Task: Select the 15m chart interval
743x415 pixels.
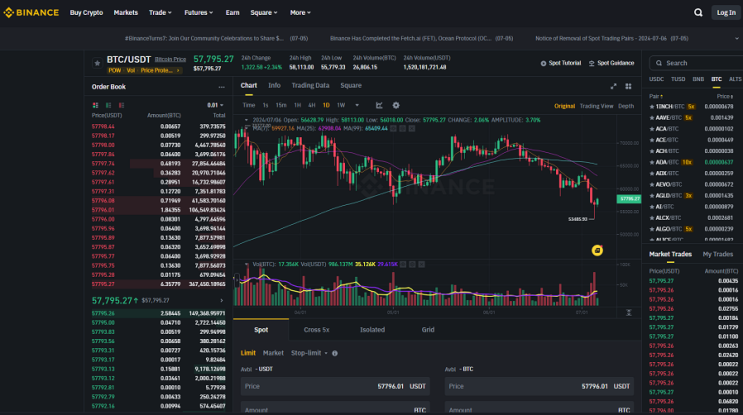Action: click(x=281, y=105)
